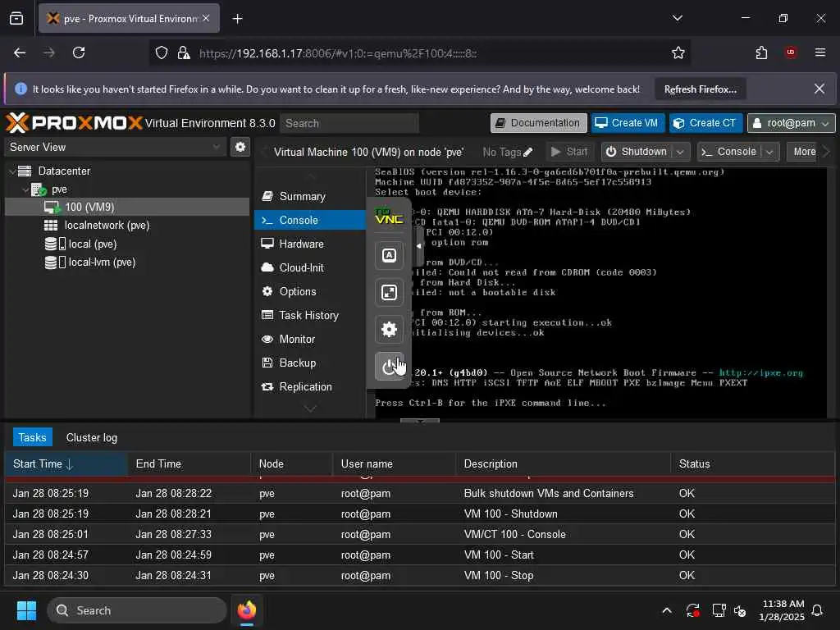Click the Create VM button
The image size is (840, 630).
tap(628, 123)
